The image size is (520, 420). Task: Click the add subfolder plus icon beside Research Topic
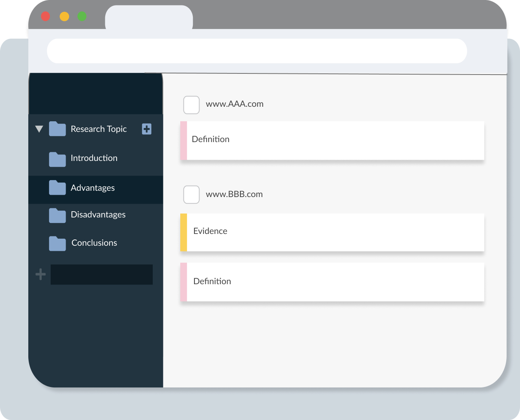(146, 129)
